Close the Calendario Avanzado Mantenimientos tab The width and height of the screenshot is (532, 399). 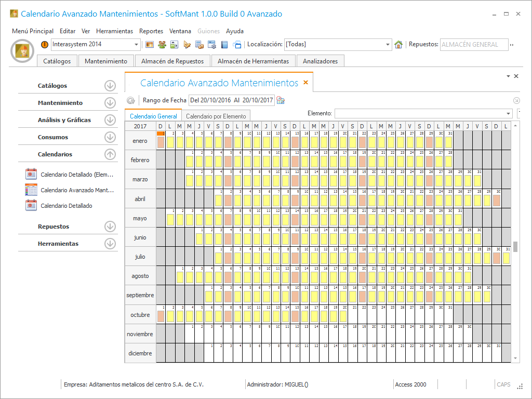click(305, 83)
